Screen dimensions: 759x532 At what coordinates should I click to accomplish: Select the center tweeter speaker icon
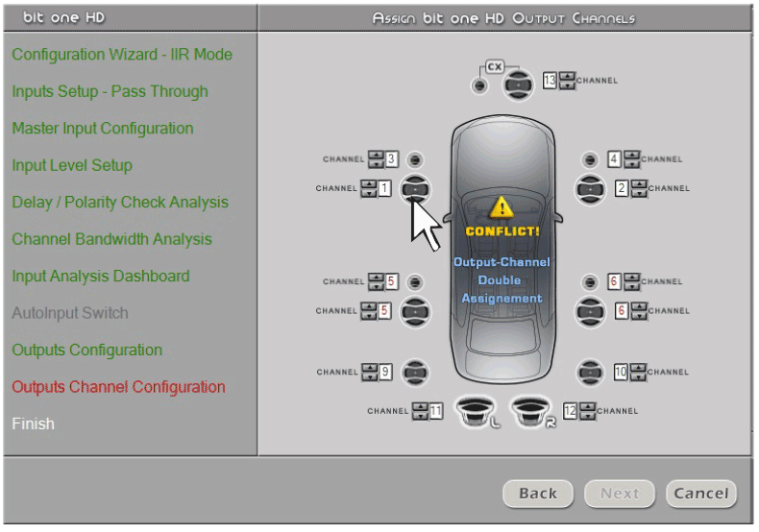(x=479, y=86)
